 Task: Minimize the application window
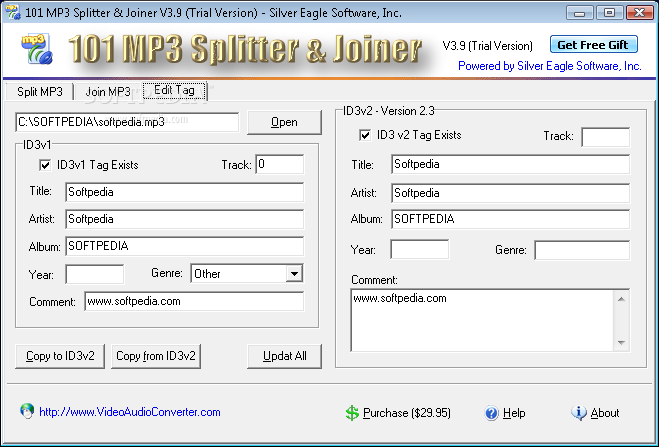click(x=580, y=13)
